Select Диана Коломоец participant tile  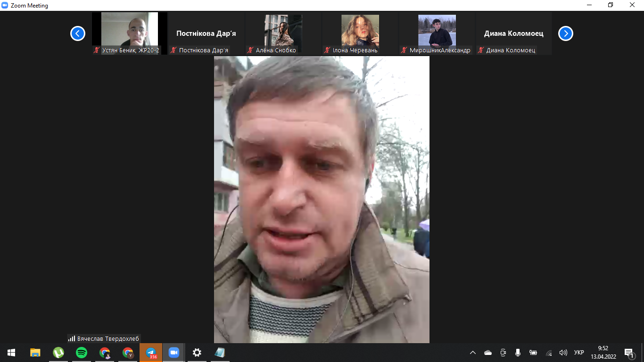[514, 33]
